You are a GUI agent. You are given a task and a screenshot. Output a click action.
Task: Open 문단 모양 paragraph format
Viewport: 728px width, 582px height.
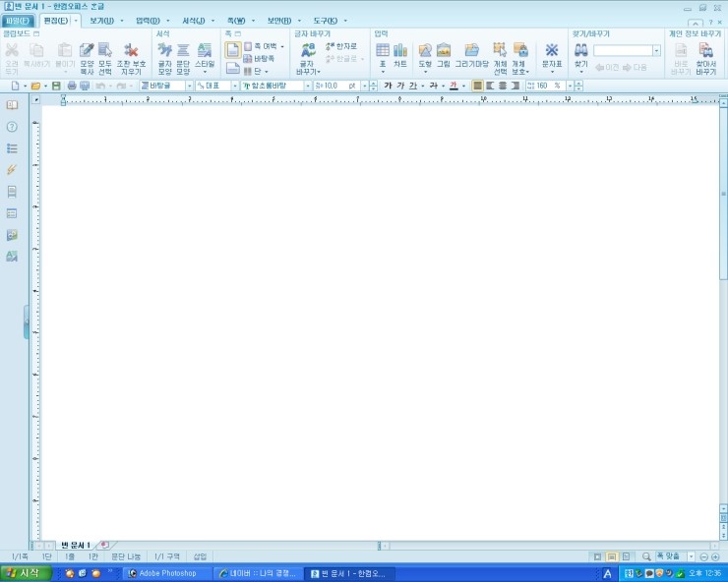(183, 58)
